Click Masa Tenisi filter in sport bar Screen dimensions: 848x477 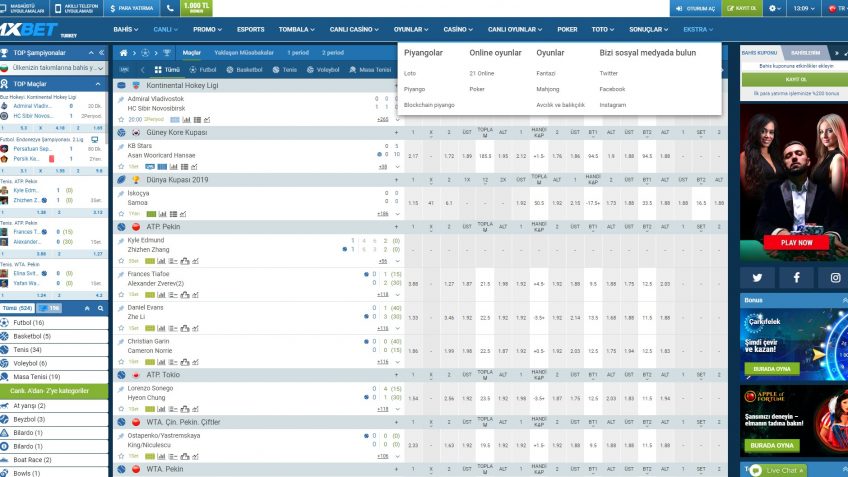(370, 70)
